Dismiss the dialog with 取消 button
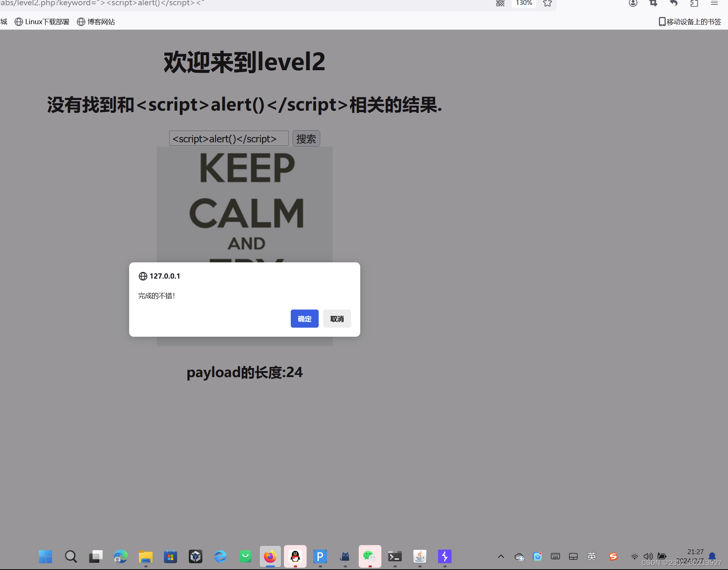 (337, 319)
